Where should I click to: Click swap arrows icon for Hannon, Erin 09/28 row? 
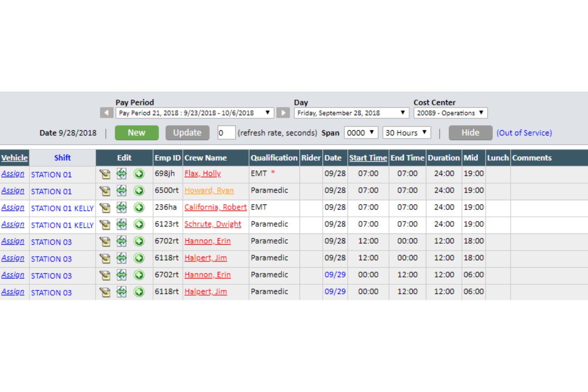[122, 241]
